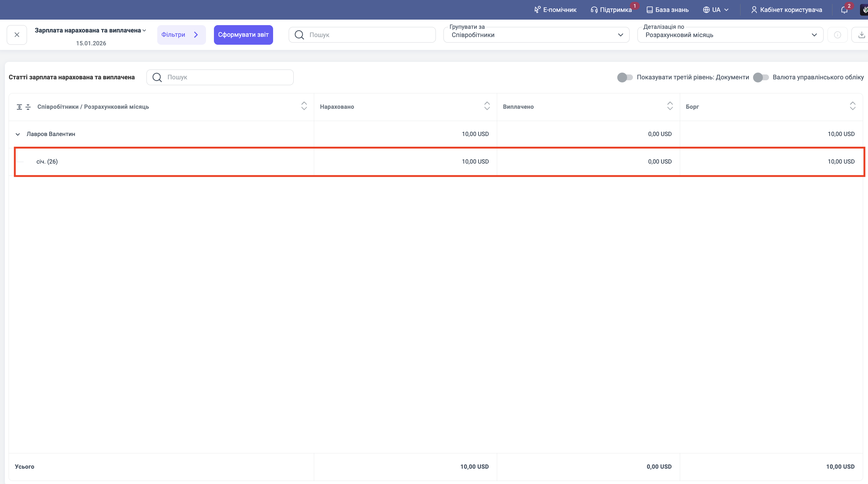Viewport: 868px width, 484px height.
Task: Close the report with X button
Action: [x=17, y=35]
